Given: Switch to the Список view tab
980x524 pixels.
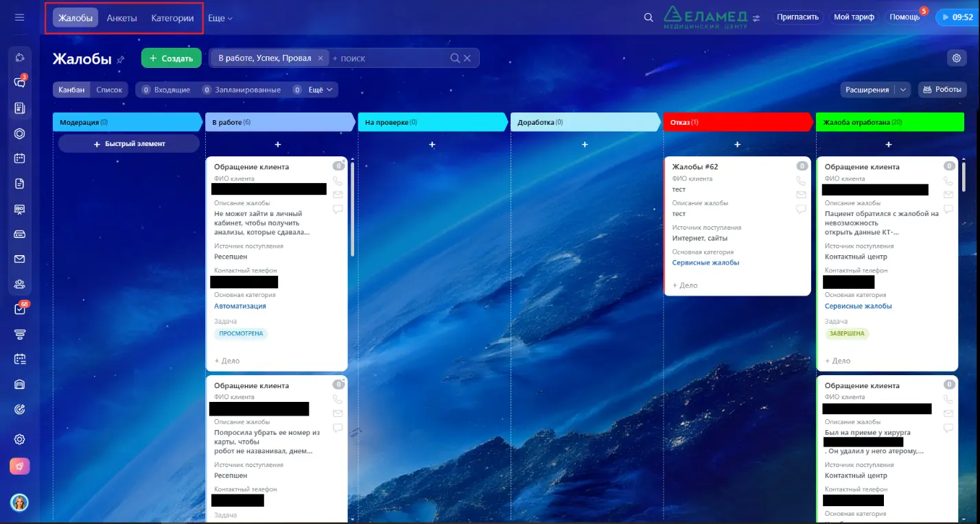Looking at the screenshot, I should 109,89.
